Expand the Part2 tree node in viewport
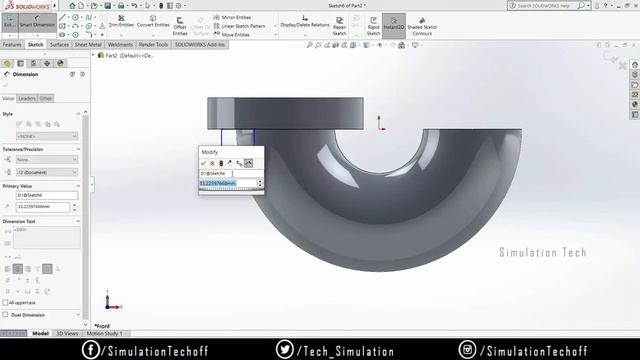The image size is (640, 360). [x=93, y=55]
